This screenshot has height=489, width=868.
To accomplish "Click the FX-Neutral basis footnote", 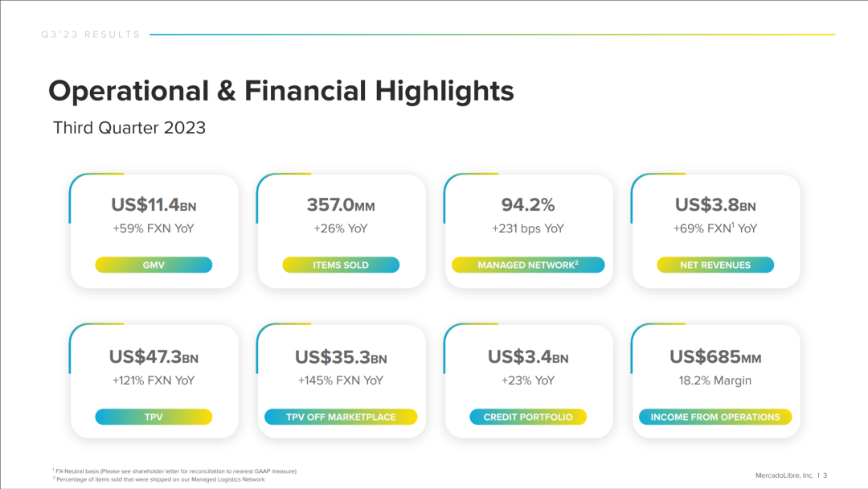I will point(175,471).
